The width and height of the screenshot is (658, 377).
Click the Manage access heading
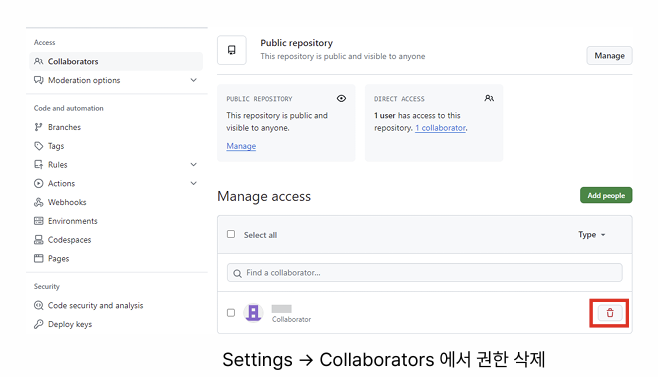264,196
